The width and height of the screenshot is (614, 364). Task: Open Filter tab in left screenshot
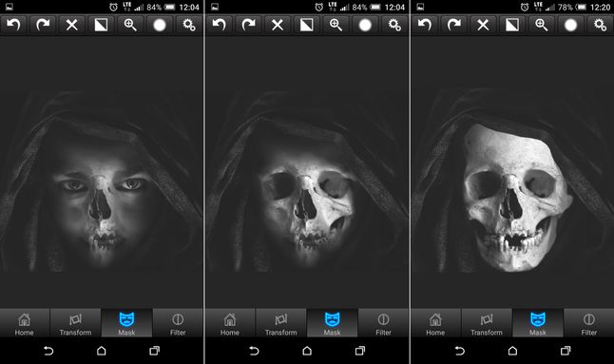pos(178,323)
